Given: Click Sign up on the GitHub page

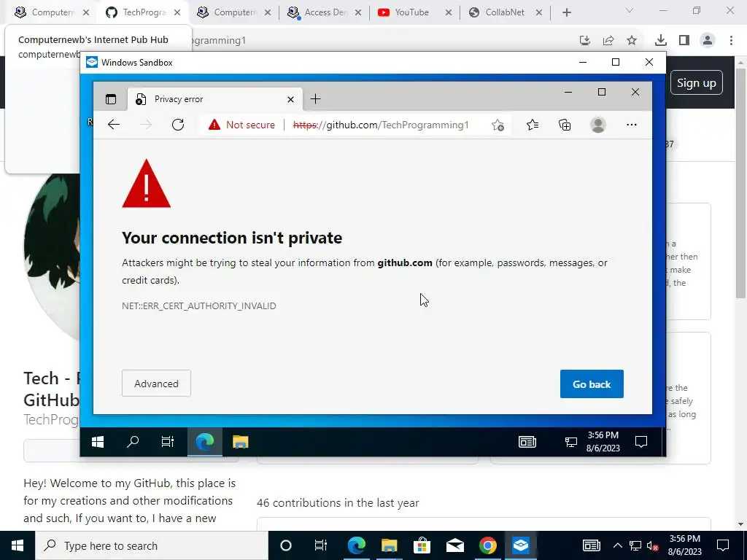Looking at the screenshot, I should [696, 83].
